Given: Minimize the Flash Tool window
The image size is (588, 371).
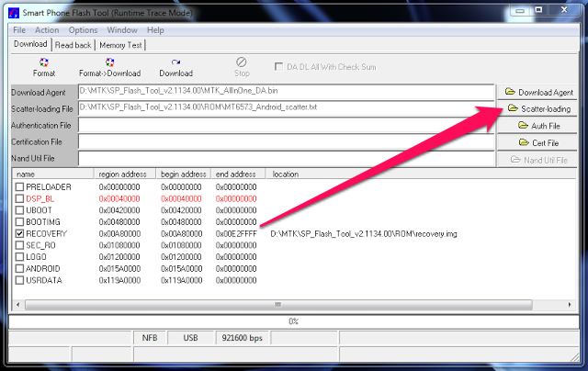Looking at the screenshot, I should click(x=520, y=11).
